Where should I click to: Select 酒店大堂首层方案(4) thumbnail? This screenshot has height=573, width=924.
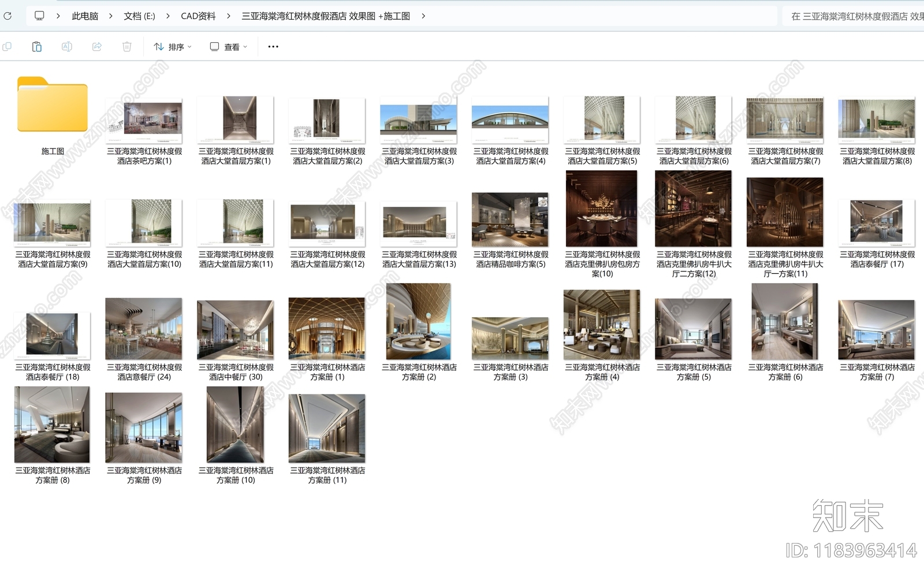coord(511,121)
